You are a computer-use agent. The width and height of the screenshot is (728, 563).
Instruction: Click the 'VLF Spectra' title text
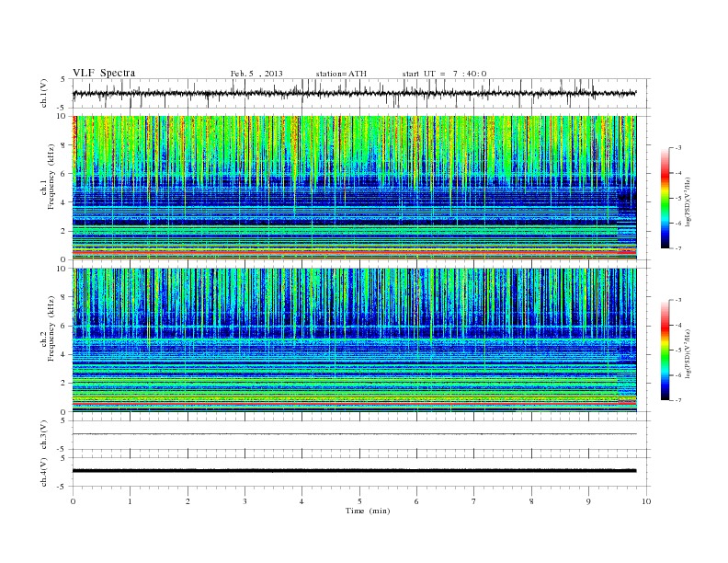tap(104, 73)
